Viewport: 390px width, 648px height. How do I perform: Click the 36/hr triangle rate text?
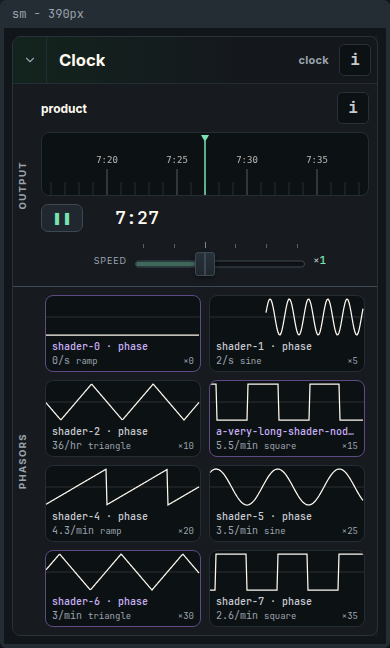tap(91, 446)
